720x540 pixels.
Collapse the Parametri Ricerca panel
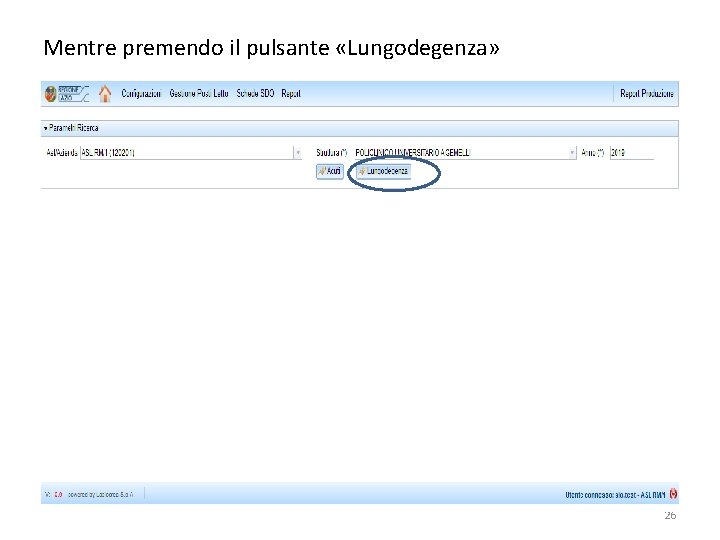point(45,128)
